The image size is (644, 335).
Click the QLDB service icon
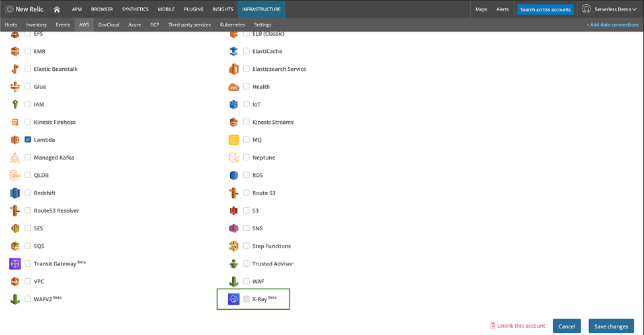point(15,175)
